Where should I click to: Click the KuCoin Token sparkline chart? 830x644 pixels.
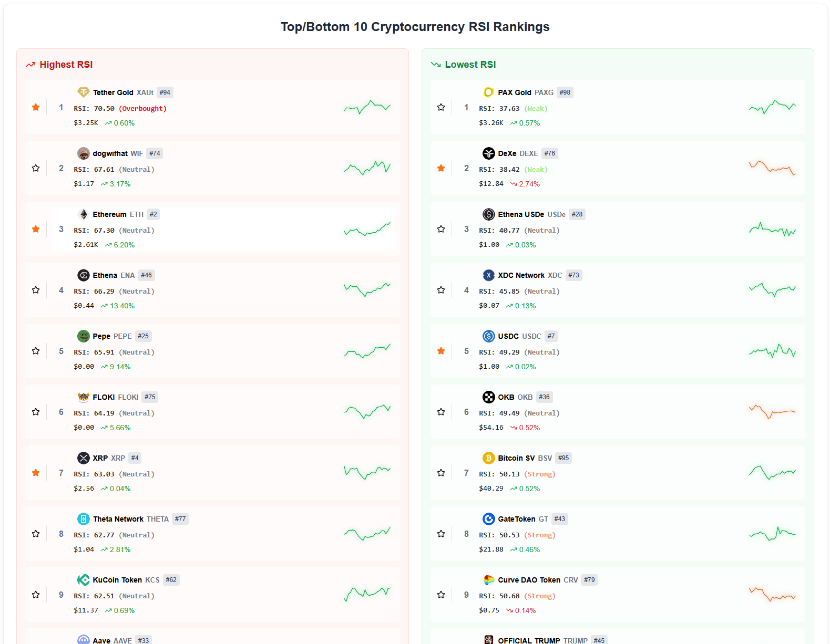pyautogui.click(x=367, y=594)
